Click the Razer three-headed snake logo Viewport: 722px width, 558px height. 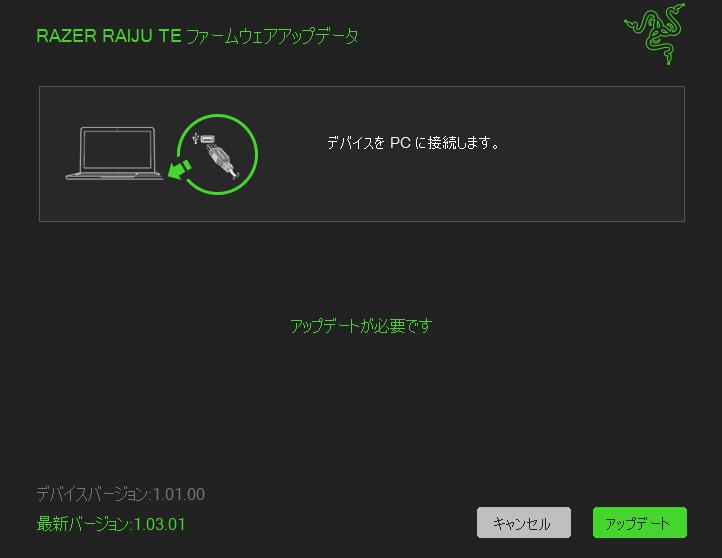coord(655,34)
